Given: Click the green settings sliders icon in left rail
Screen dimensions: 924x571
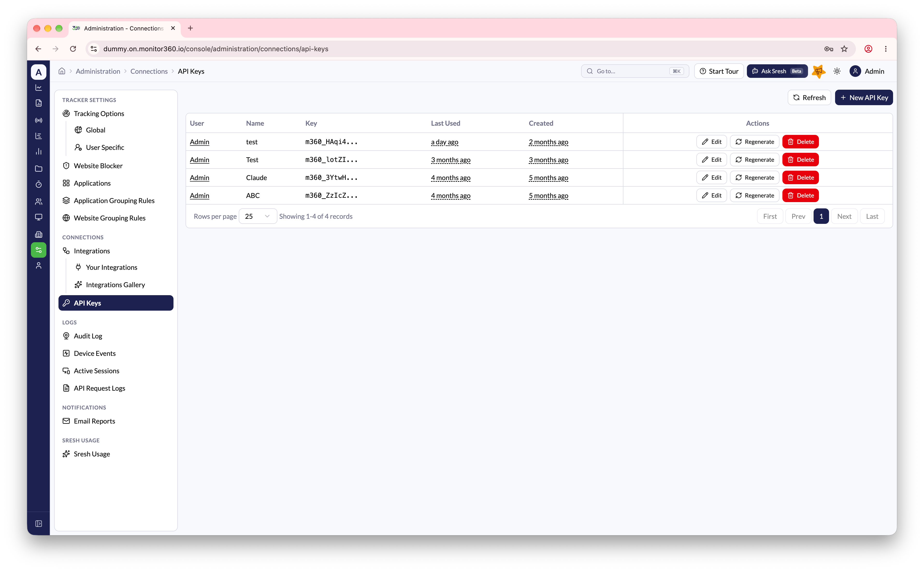Looking at the screenshot, I should coord(38,250).
